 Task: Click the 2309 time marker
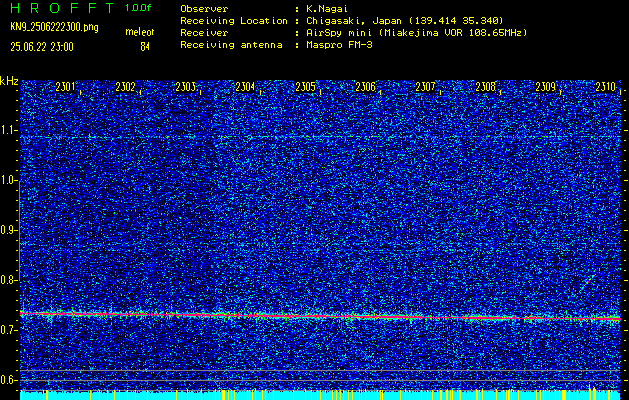point(546,87)
